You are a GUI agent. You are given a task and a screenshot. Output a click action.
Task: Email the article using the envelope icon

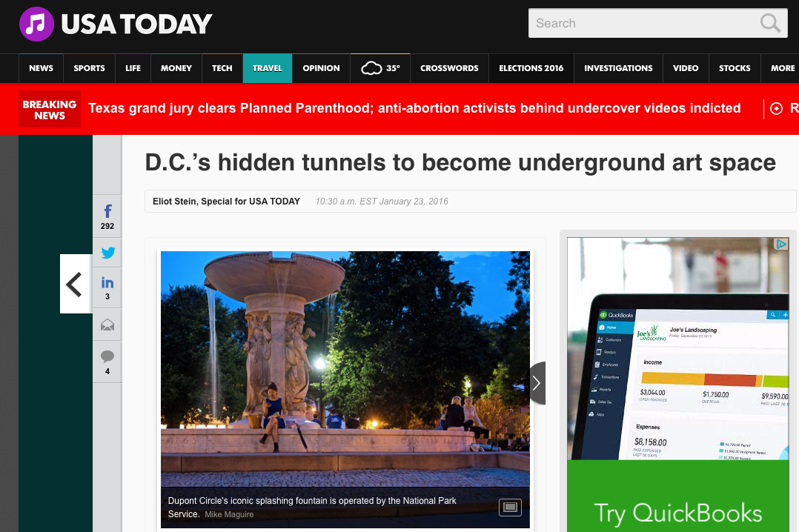coord(107,325)
